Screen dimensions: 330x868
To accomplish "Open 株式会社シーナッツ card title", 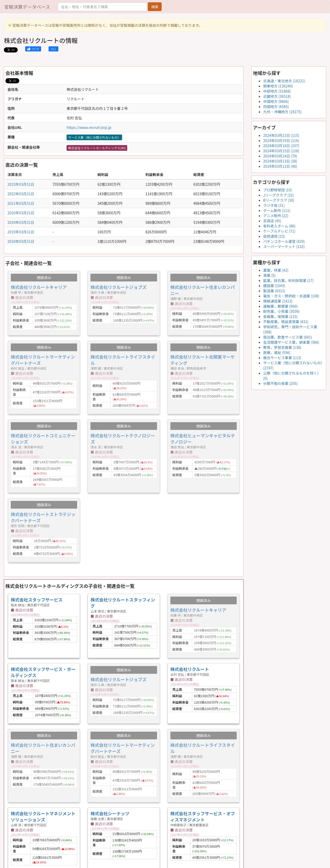I will click(110, 813).
